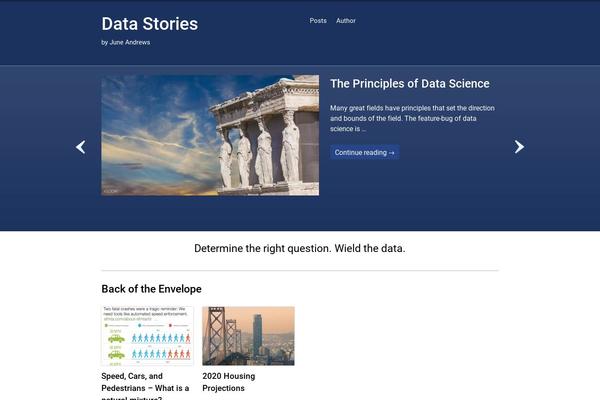
Task: Click the 'Determine the right question' tagline
Action: tap(299, 248)
